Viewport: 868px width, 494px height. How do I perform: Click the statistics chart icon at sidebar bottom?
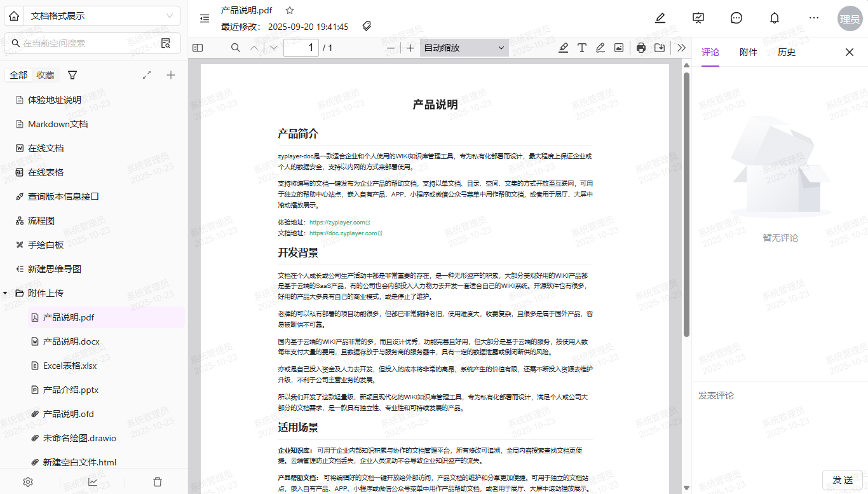pos(93,482)
